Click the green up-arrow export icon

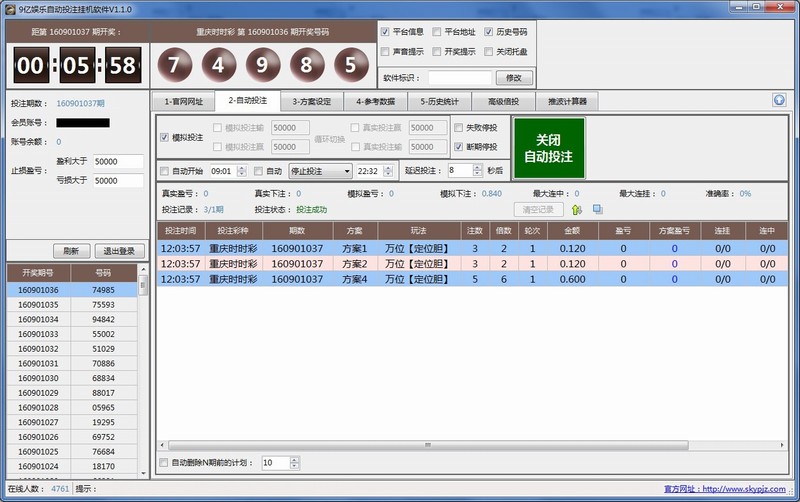[x=577, y=209]
